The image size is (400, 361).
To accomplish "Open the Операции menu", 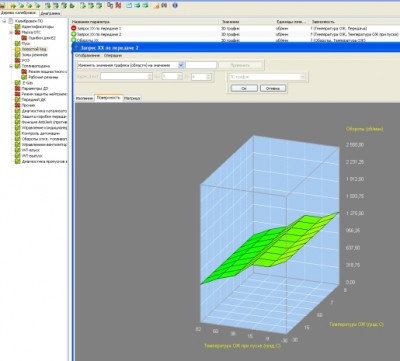I will click(x=113, y=55).
